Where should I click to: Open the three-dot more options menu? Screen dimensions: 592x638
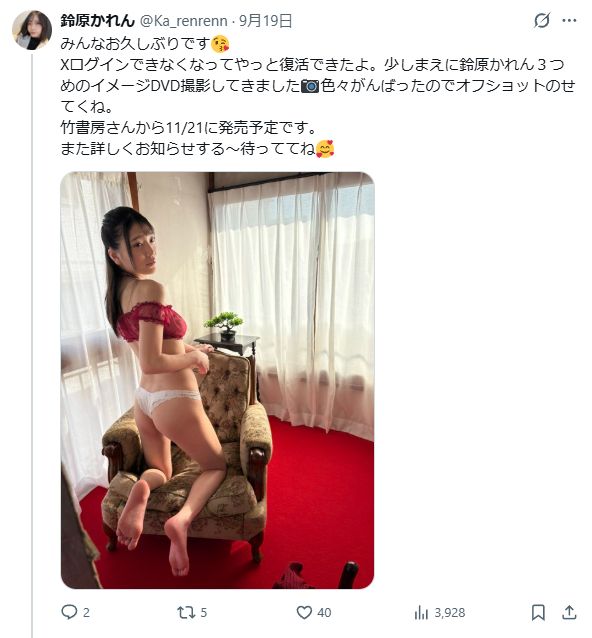[x=569, y=20]
